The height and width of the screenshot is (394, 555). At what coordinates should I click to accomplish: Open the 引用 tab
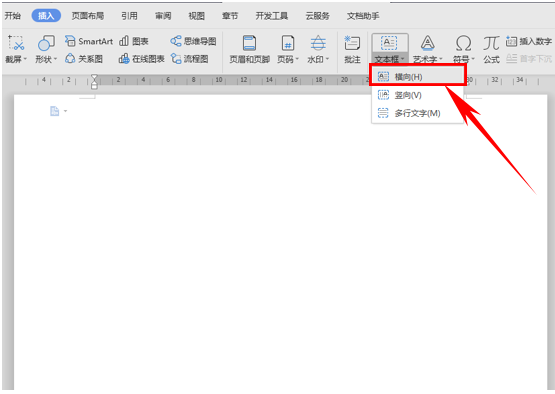tap(129, 16)
